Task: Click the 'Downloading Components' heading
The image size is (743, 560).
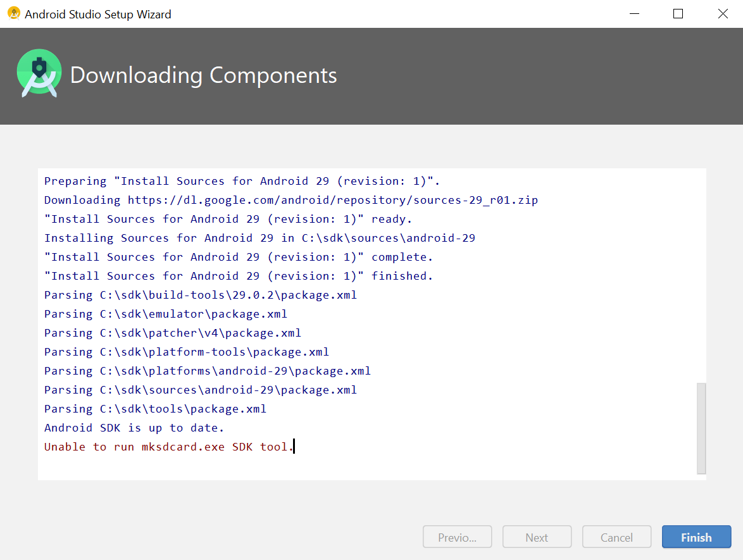Action: click(x=203, y=75)
